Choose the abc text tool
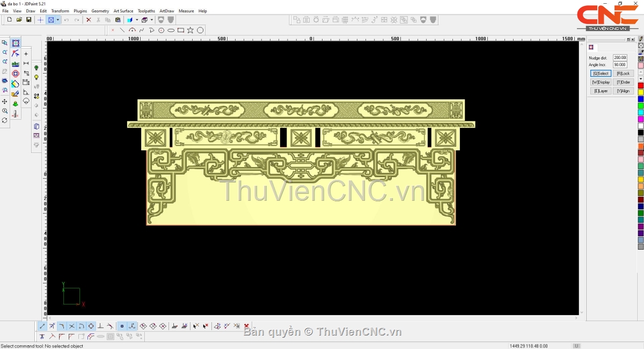Image resolution: width=644 pixels, height=349 pixels. pos(16,64)
